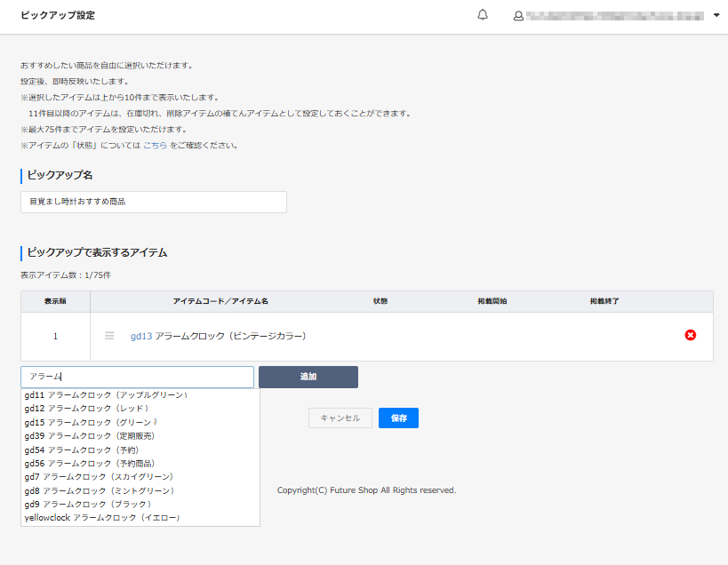Viewport: 728px width, 565px height.
Task: Expand the account dropdown arrow
Action: [716, 15]
